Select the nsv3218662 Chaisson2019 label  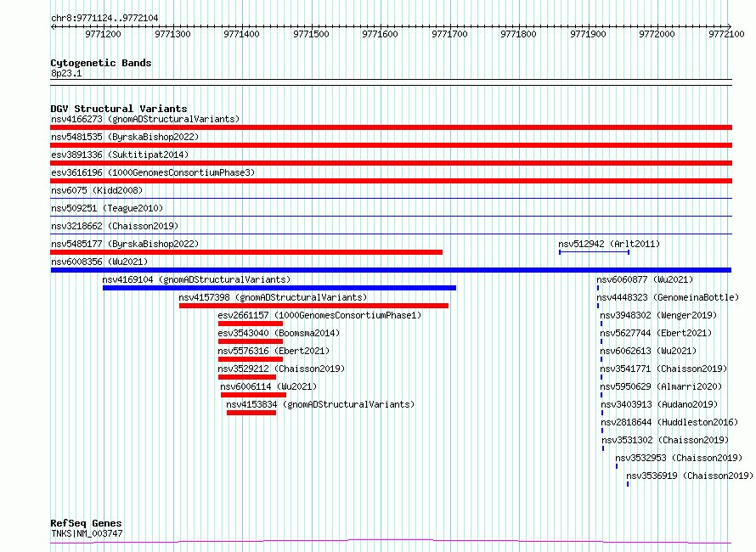[115, 226]
